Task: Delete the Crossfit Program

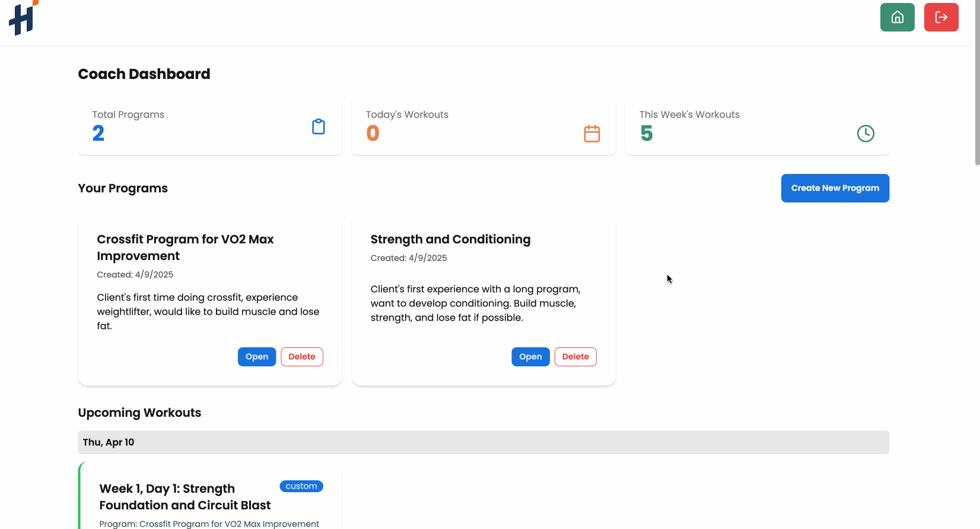Action: click(x=302, y=356)
